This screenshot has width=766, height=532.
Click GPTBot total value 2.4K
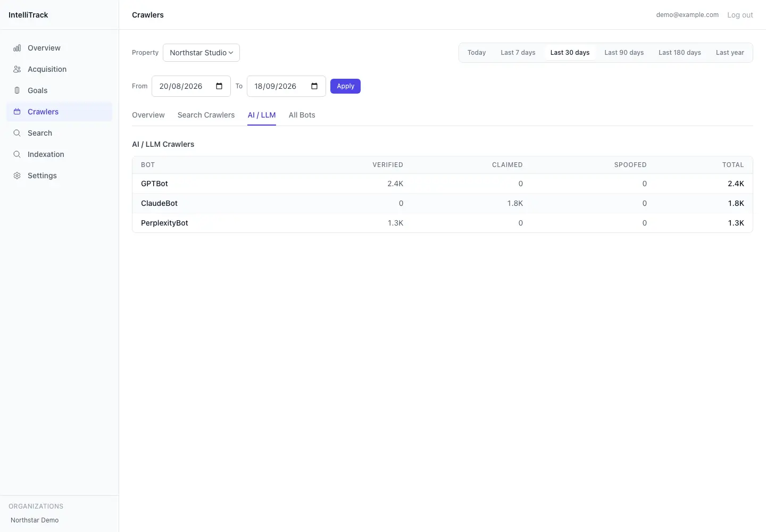click(736, 184)
